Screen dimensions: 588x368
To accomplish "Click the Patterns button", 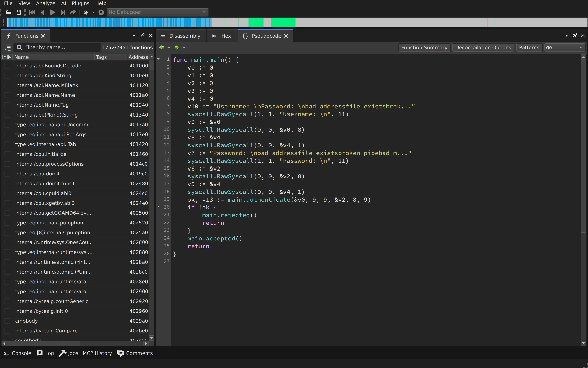I will 529,47.
